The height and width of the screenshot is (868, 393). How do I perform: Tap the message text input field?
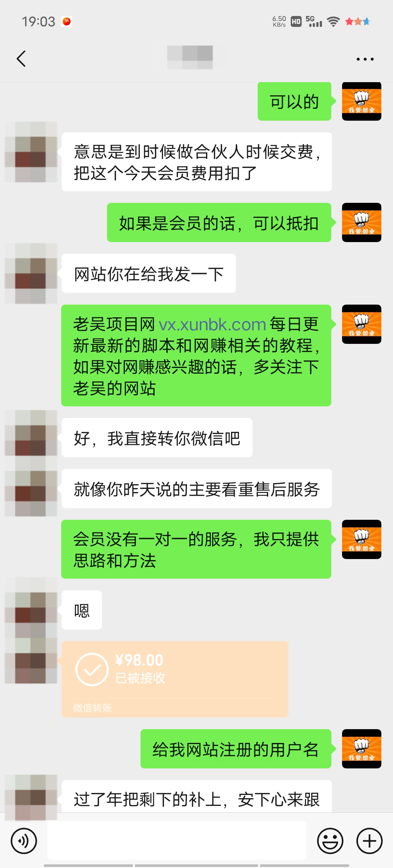tap(176, 841)
